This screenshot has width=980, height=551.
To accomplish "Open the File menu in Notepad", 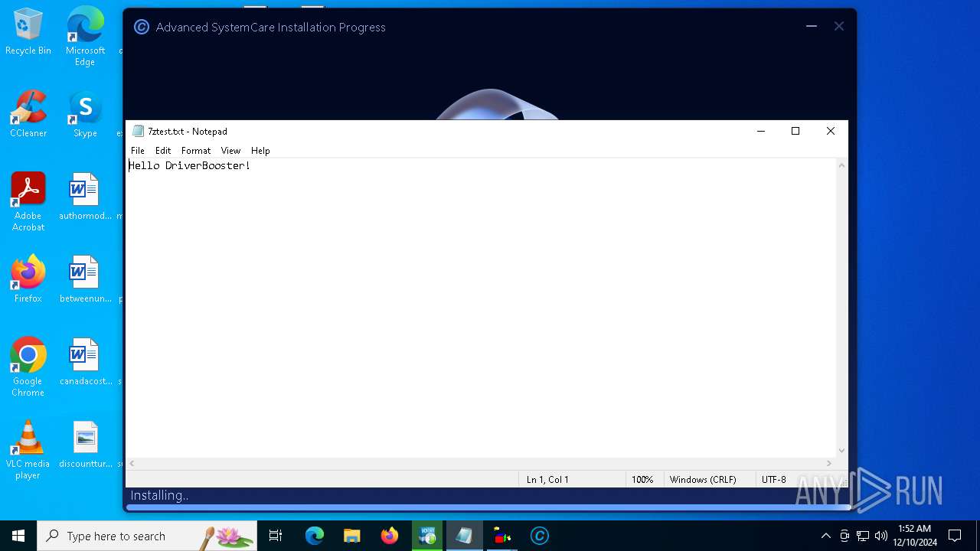I will click(x=137, y=151).
